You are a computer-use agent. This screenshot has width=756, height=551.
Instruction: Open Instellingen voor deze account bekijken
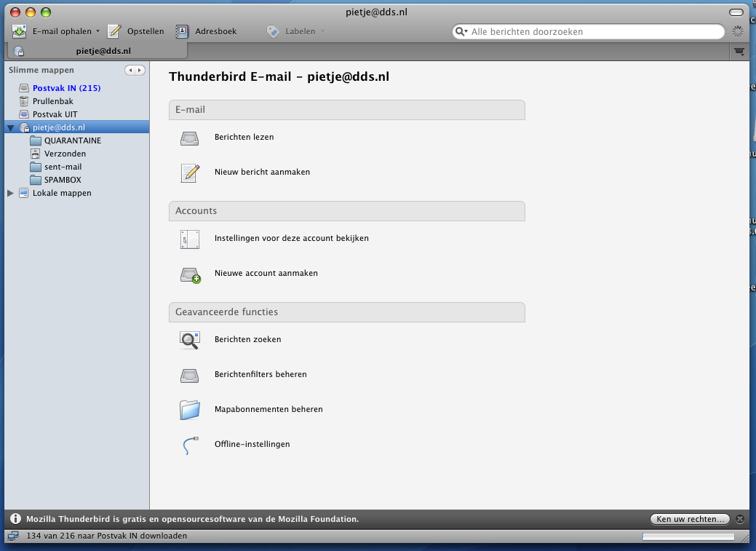(x=292, y=238)
